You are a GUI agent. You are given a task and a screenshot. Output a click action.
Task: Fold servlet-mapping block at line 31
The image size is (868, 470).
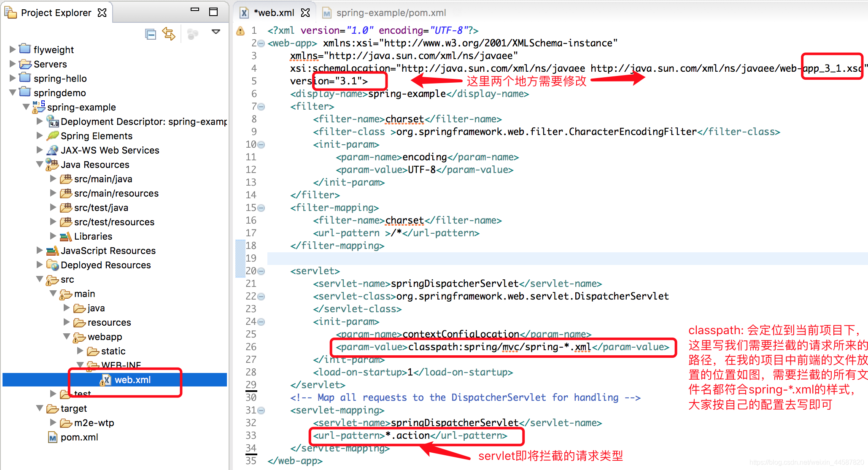(261, 411)
